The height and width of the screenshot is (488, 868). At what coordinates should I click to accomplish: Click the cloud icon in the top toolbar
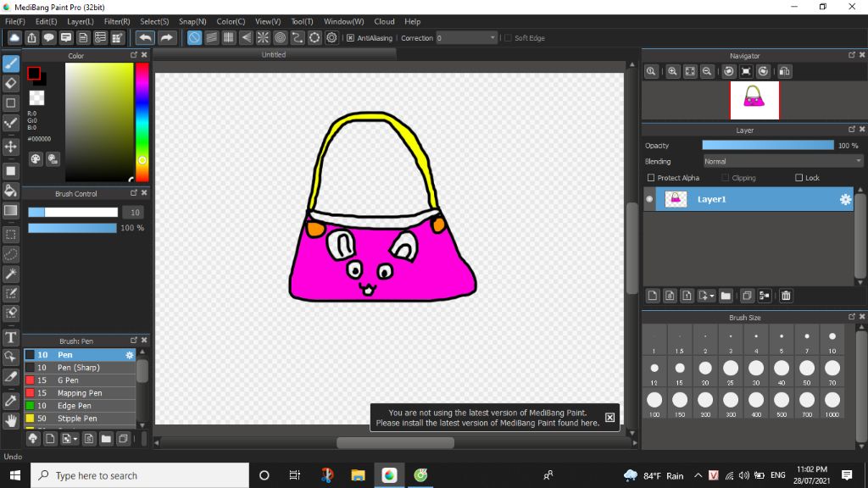pos(14,37)
